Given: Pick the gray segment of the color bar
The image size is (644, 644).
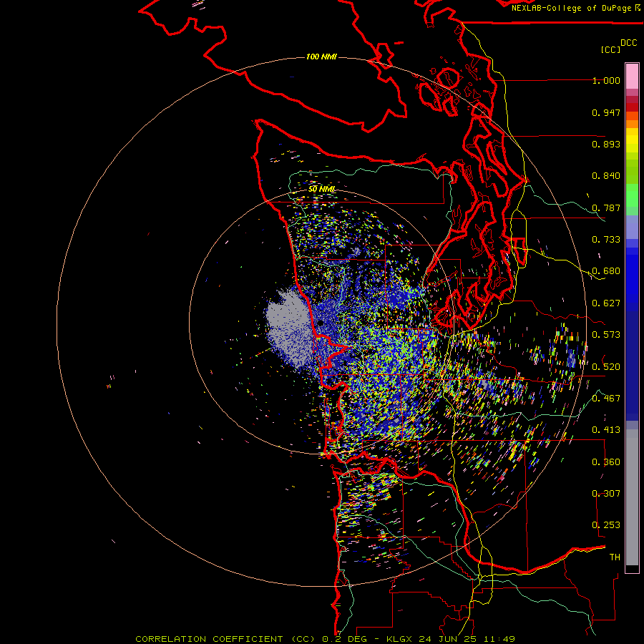Looking at the screenshot, I should pos(632,497).
